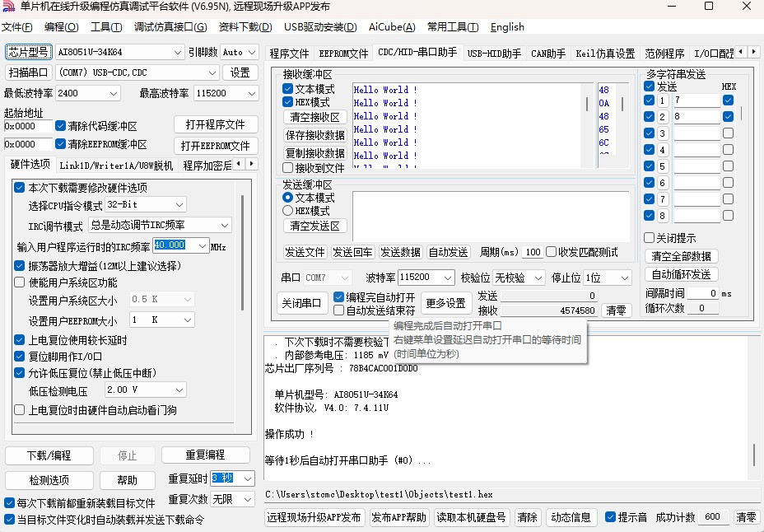Expand the 芯片型号 AI8051U-34K64 dropdown
Image resolution: width=764 pixels, height=532 pixels.
(x=177, y=52)
